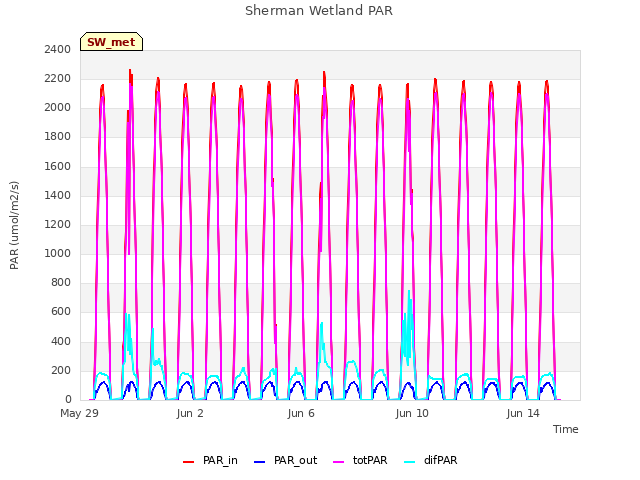The height and width of the screenshot is (480, 640).
Task: Click the chart title Sherman Wetland PAR
Action: tap(319, 10)
